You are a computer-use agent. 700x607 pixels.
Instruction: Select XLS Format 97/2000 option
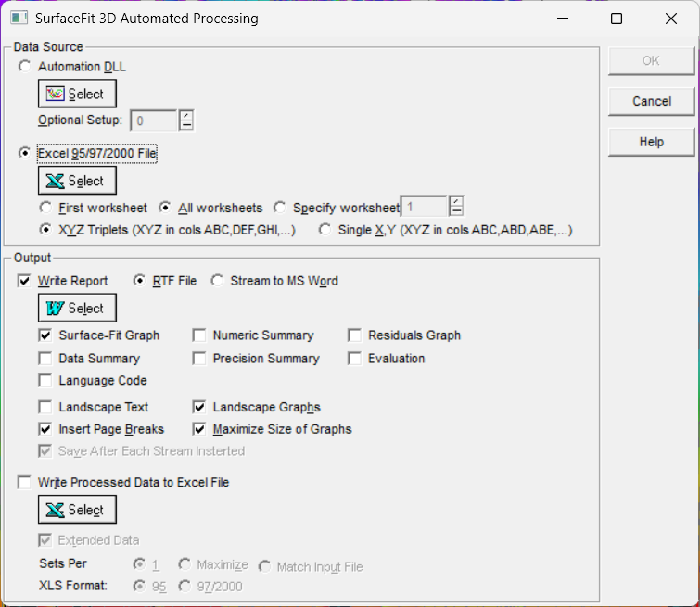(x=185, y=586)
